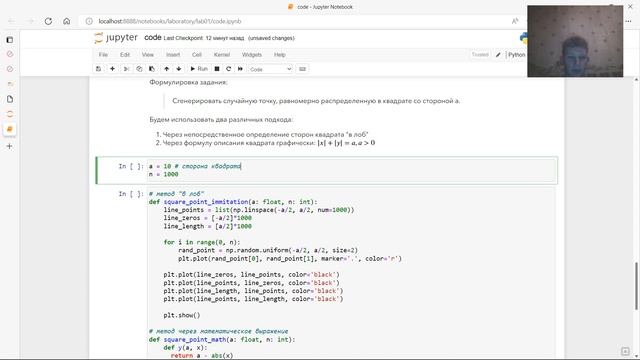This screenshot has height=360, width=640.
Task: Click the Jupyter logo
Action: pos(116,38)
